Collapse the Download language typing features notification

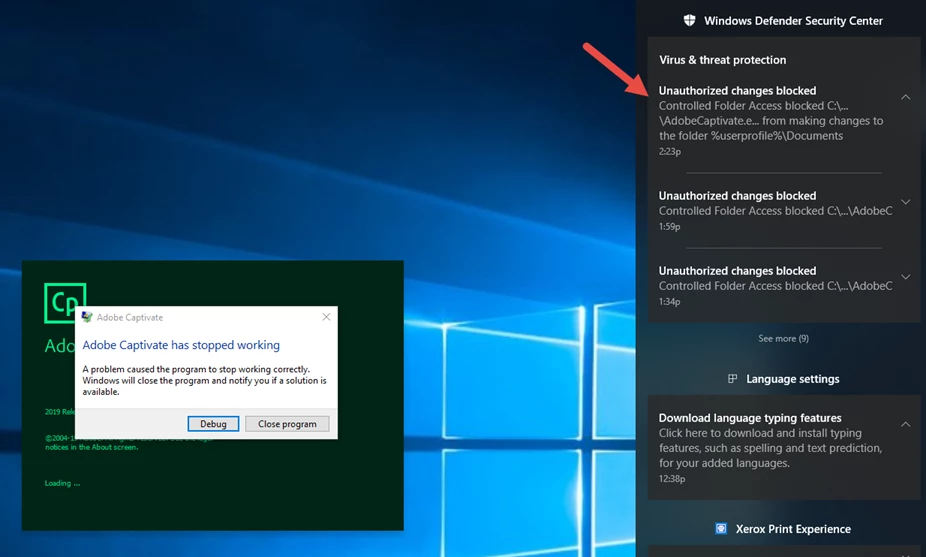(x=905, y=424)
